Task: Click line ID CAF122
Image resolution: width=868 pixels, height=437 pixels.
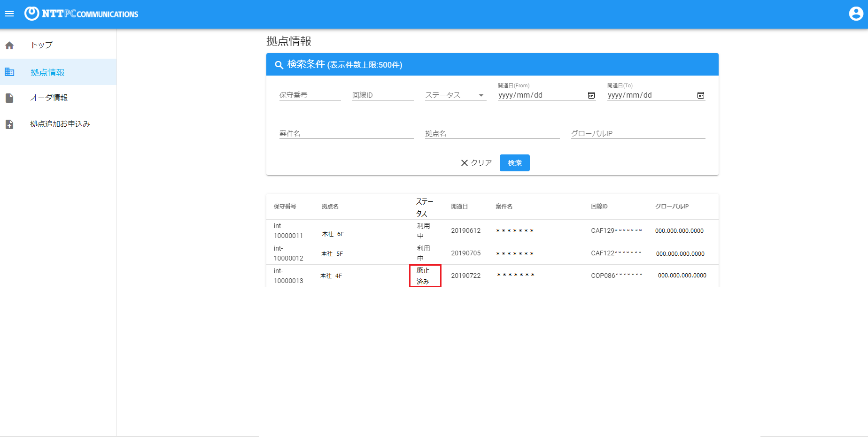Action: point(616,253)
